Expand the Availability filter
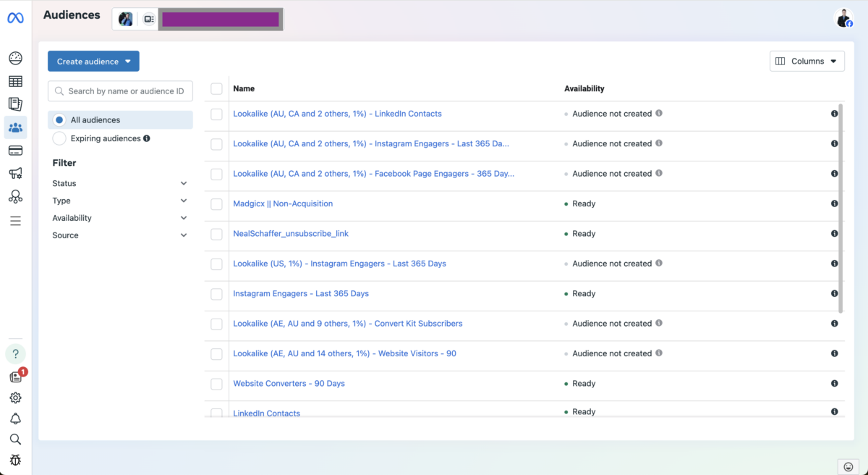Screen dimensions: 868x475 pyautogui.click(x=119, y=218)
